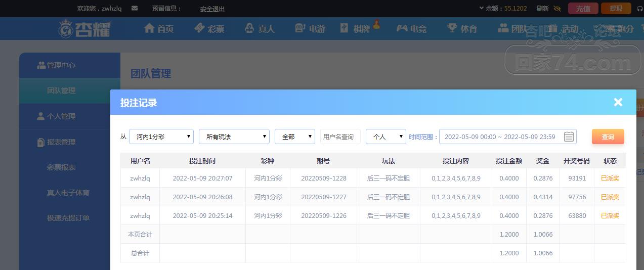Open the 棋牌 card games menu
This screenshot has width=644, height=270.
coord(356,28)
